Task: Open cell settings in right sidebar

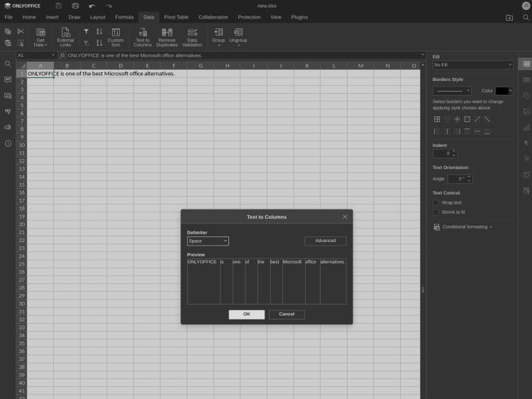Action: pos(526,64)
